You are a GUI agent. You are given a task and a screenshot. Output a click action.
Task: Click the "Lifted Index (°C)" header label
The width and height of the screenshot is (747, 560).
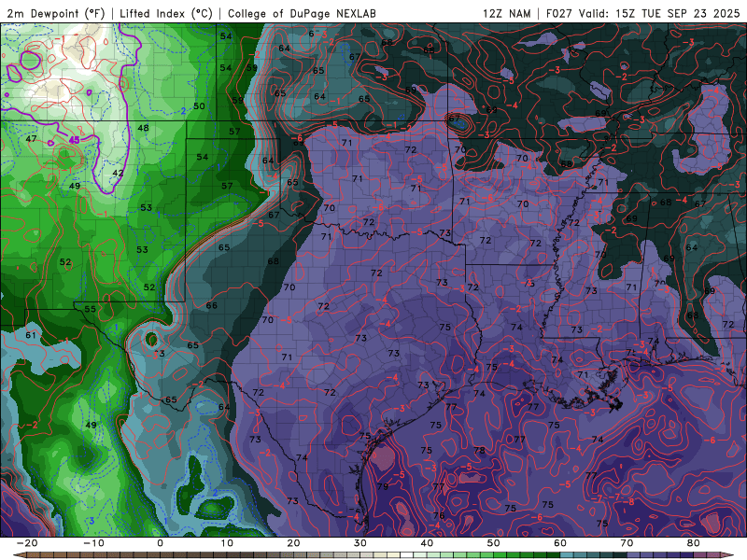166,14
